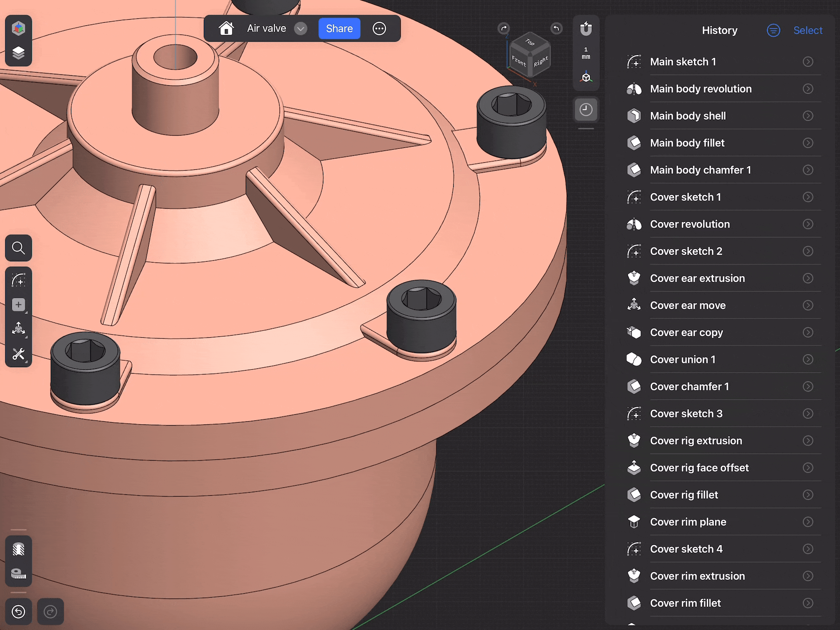
Task: Click the Undo arrow at bottom-left
Action: [18, 612]
